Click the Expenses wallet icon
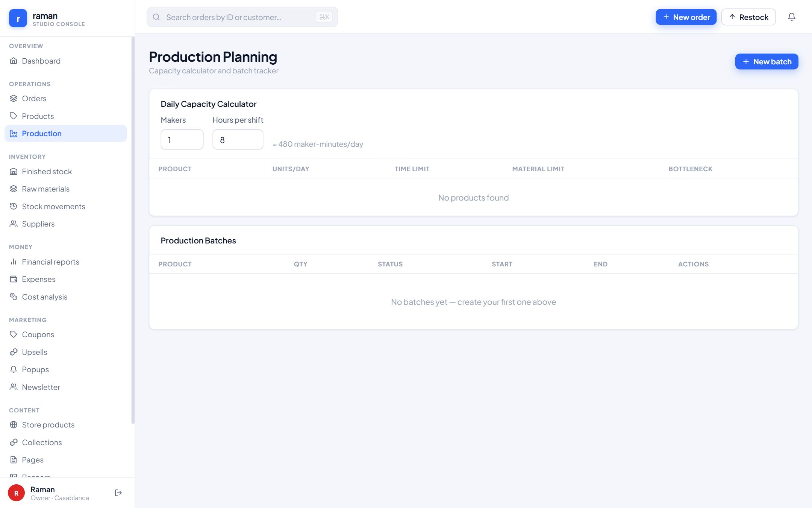This screenshot has height=508, width=812. pos(14,279)
